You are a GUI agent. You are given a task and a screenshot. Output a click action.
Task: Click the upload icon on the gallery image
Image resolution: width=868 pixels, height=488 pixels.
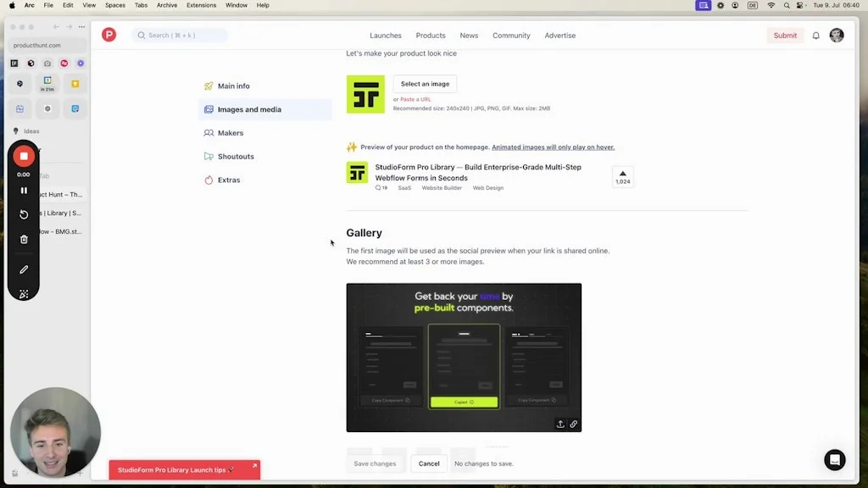pos(560,423)
